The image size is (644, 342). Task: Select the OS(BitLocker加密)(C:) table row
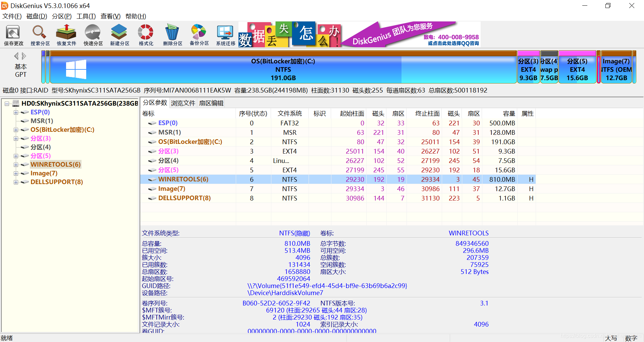click(x=338, y=142)
